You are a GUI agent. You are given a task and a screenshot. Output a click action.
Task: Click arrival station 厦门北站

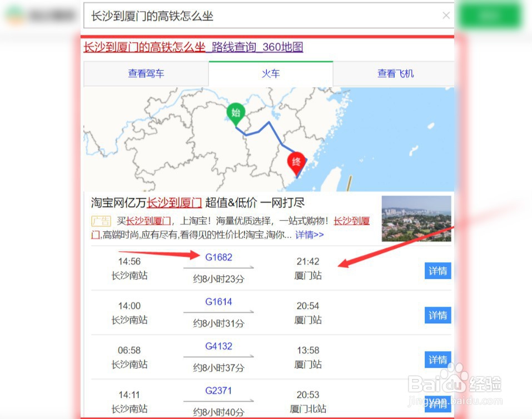coord(308,409)
